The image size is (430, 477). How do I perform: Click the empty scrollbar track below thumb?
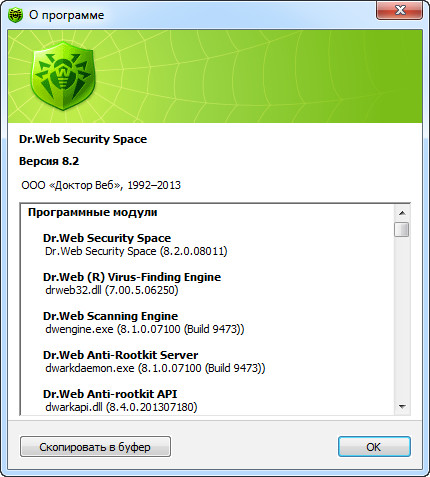(x=402, y=318)
